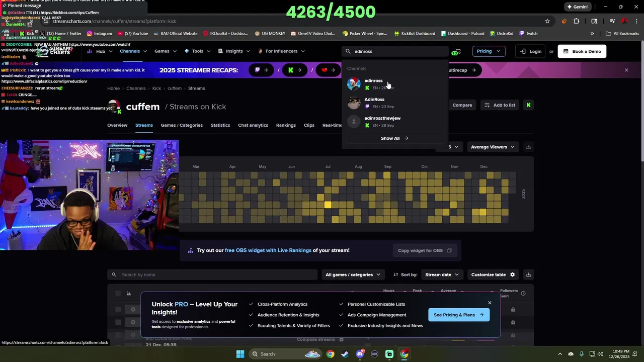The image size is (644, 362).
Task: Click the Search by name field
Action: coord(212,275)
